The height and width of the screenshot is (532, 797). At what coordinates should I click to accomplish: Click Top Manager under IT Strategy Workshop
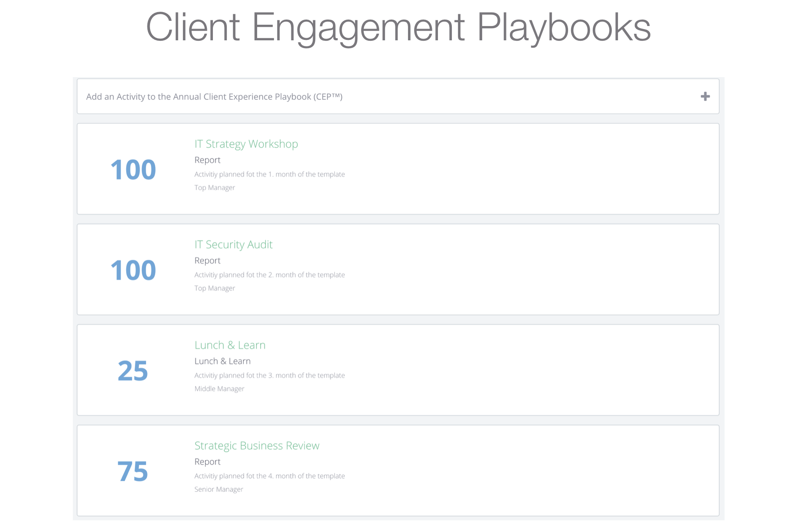[215, 188]
